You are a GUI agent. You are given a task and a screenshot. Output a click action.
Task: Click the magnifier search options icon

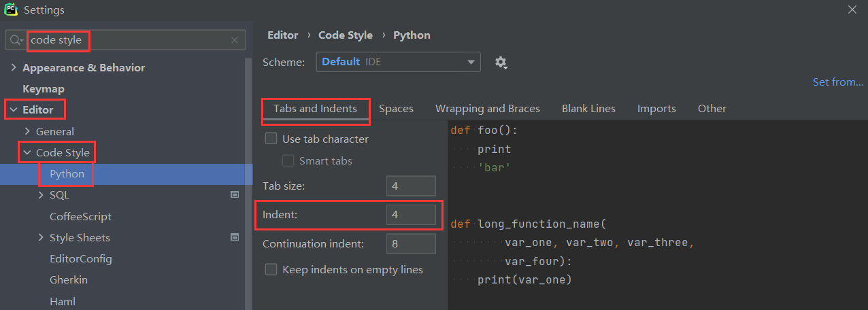(16, 41)
